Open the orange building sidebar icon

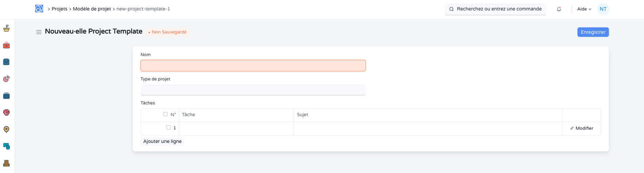coord(6,163)
